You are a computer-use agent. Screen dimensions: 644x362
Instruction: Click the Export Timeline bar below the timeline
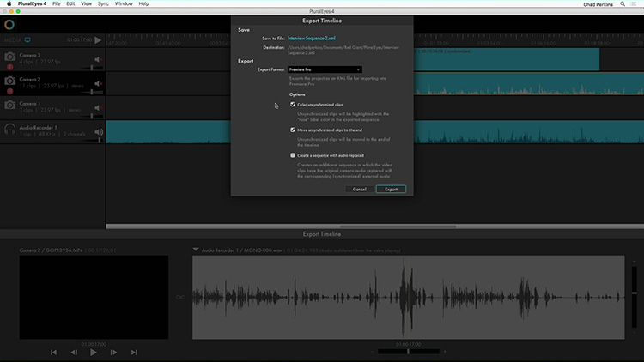coord(322,234)
